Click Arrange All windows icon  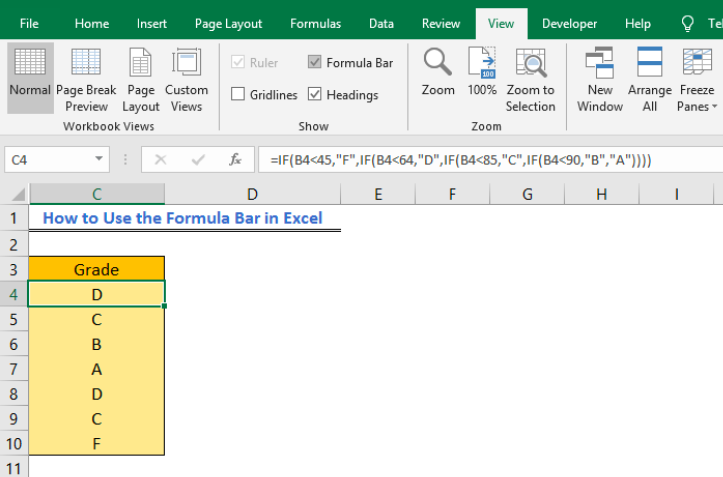[x=650, y=78]
